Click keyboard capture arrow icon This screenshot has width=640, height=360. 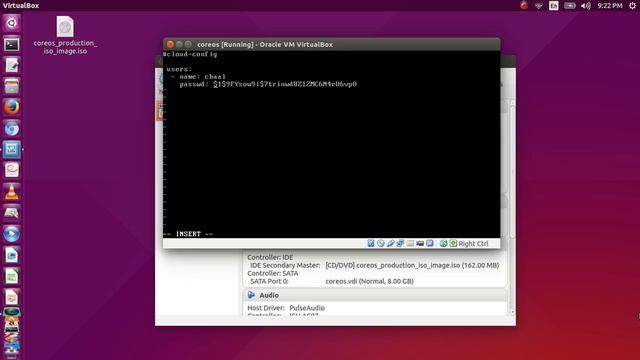[x=453, y=243]
